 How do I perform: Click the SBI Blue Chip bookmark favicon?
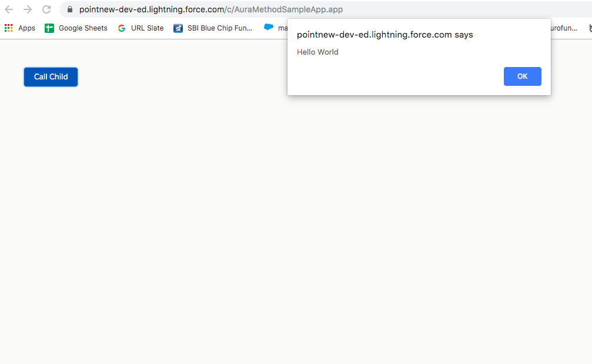pyautogui.click(x=178, y=28)
